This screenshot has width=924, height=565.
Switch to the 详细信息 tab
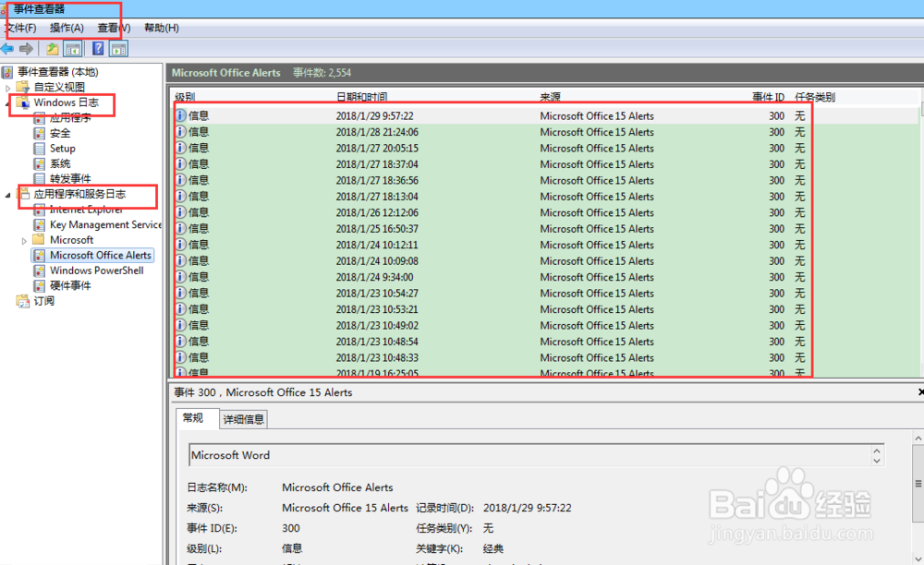pos(243,419)
